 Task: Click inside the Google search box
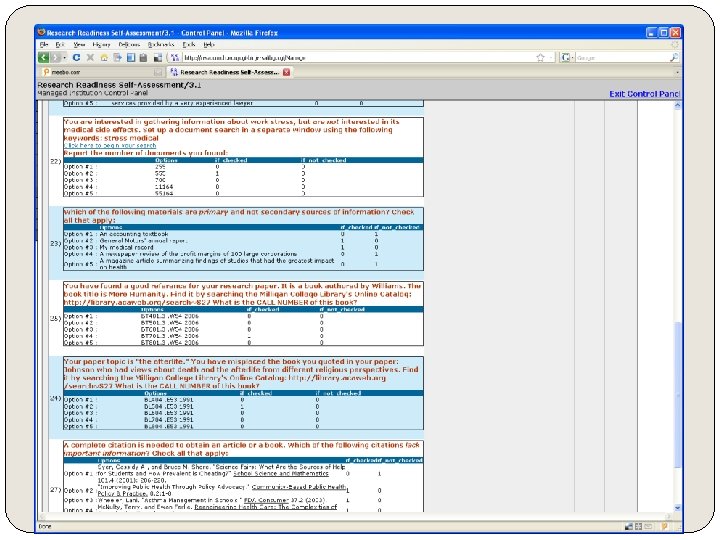(x=622, y=57)
